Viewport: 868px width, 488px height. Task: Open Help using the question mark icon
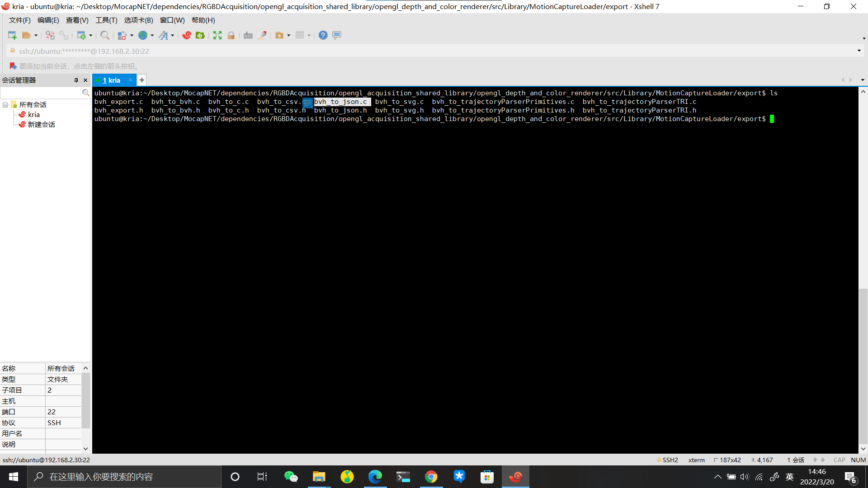point(322,35)
